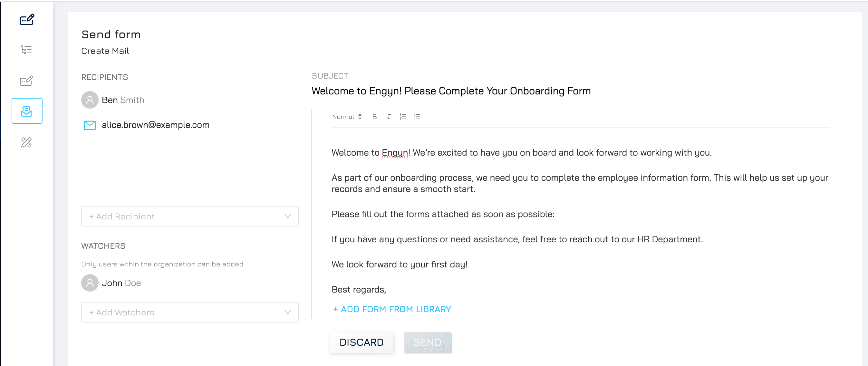This screenshot has width=868, height=366.
Task: Open the send mail sidebar icon
Action: tap(27, 111)
